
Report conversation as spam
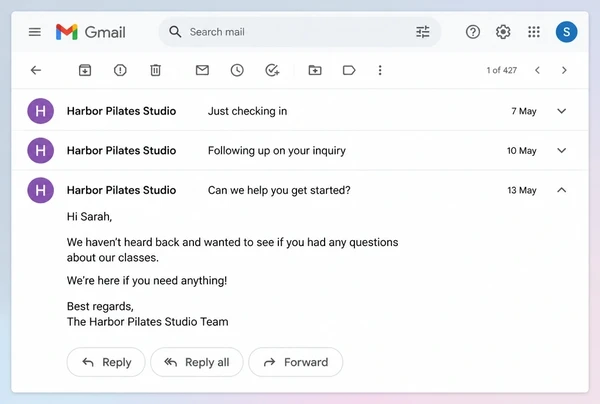coord(120,70)
